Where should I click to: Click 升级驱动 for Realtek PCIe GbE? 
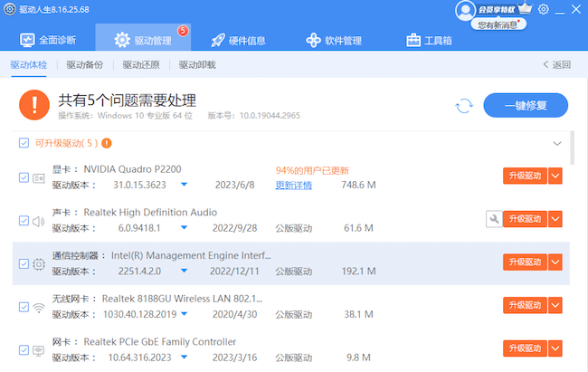[x=525, y=348]
